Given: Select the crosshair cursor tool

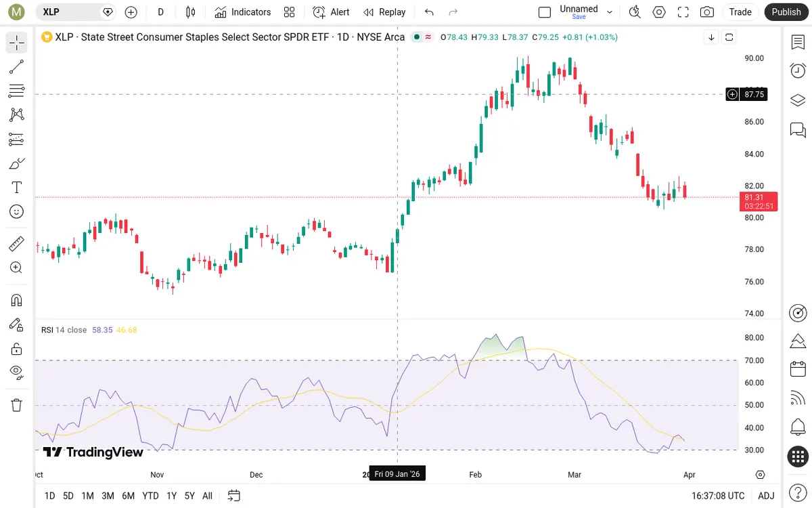Looking at the screenshot, I should click(x=17, y=43).
